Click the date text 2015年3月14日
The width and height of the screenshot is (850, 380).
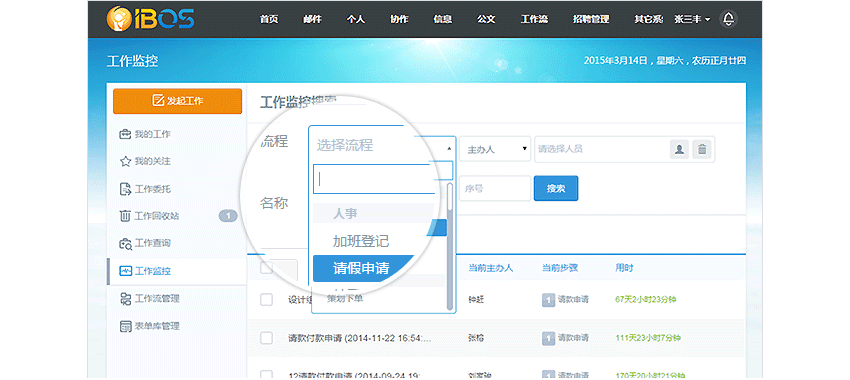(616, 61)
